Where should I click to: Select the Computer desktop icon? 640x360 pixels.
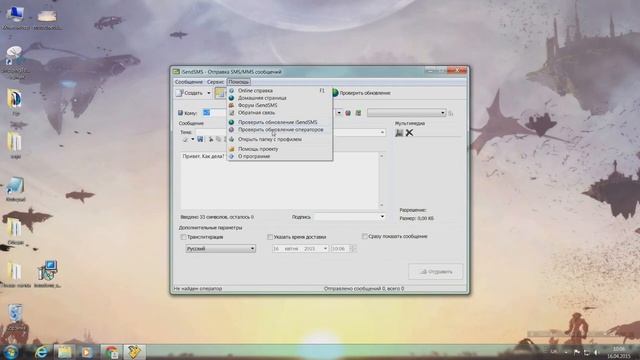click(x=16, y=18)
